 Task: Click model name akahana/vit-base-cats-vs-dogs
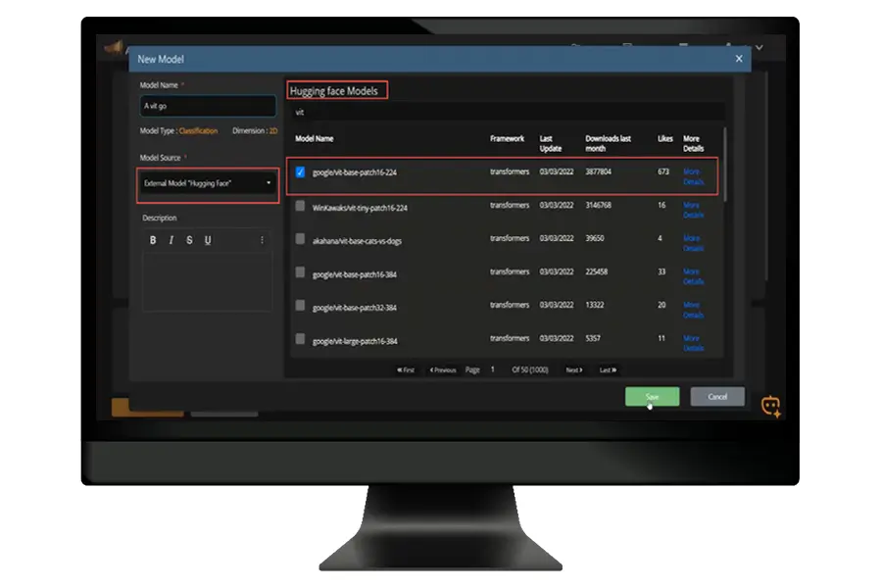pos(357,241)
